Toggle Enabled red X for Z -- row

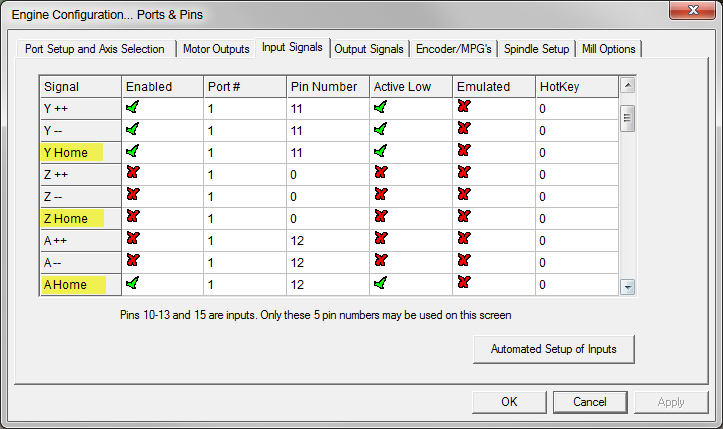[133, 194]
